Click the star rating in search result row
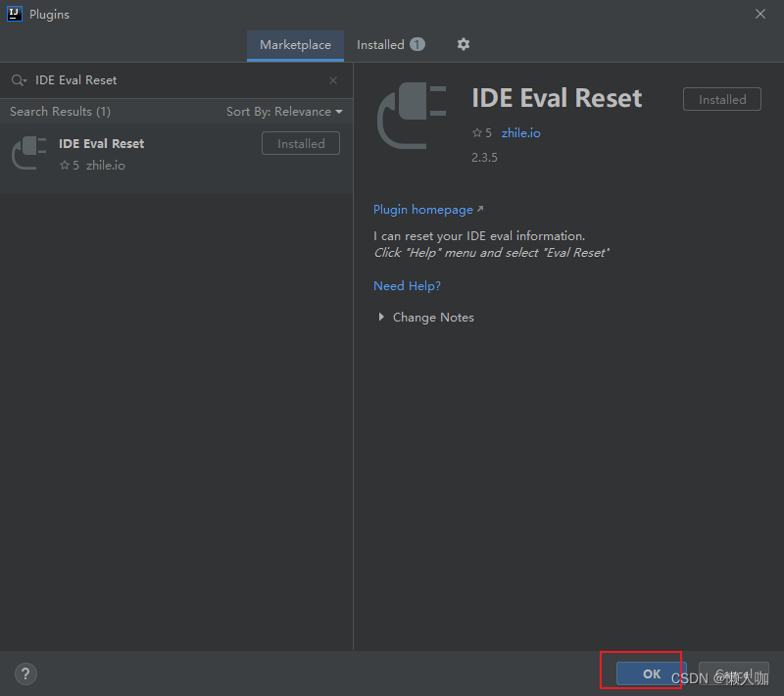This screenshot has width=784, height=696. 70,166
